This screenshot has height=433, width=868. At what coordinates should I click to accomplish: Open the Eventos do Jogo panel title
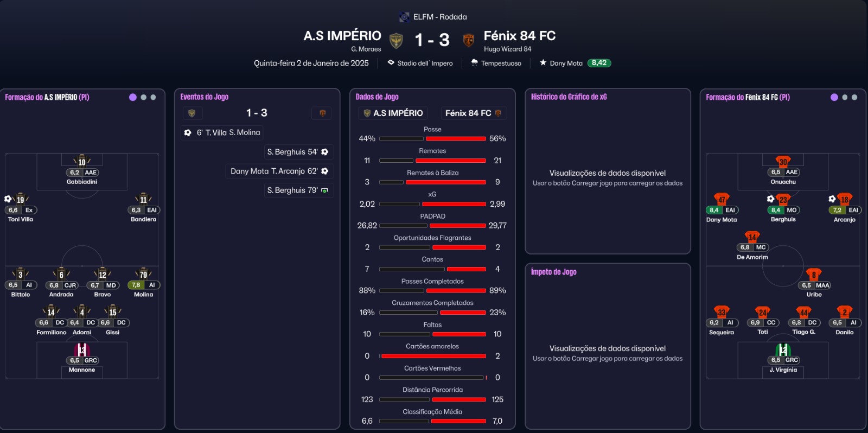pos(204,97)
